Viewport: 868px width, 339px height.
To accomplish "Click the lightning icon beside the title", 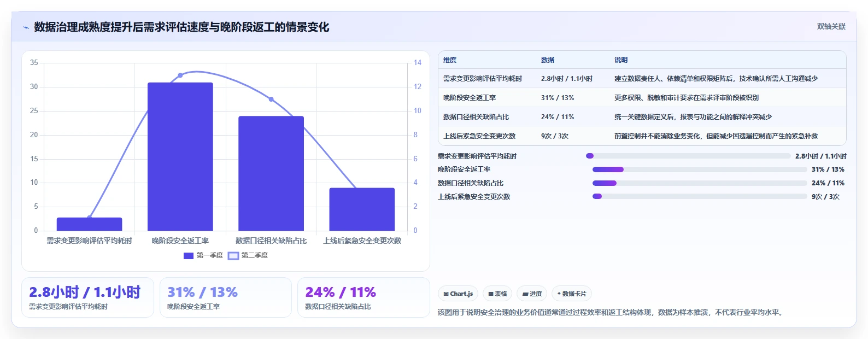I will point(26,27).
